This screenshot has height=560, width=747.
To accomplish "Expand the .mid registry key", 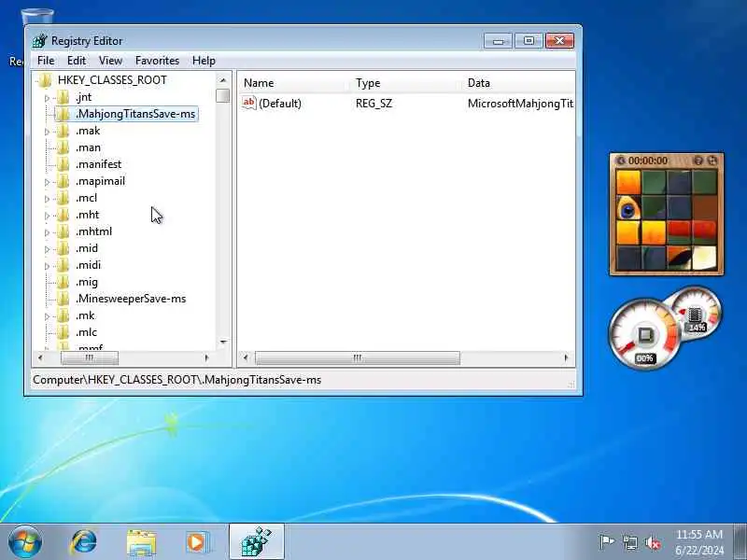I will pos(47,249).
